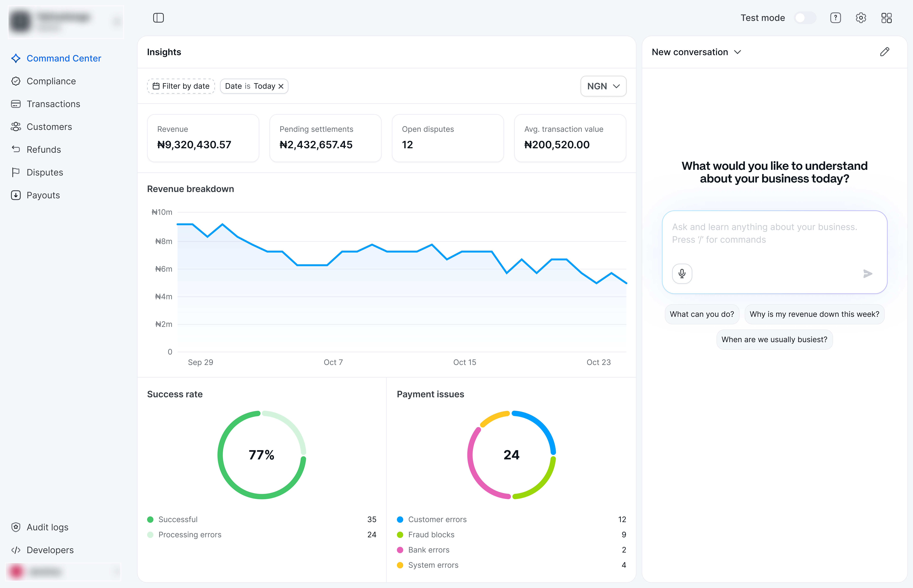Click the Oct 15 chart axis label
Screen dimensions: 913x588
(x=465, y=362)
